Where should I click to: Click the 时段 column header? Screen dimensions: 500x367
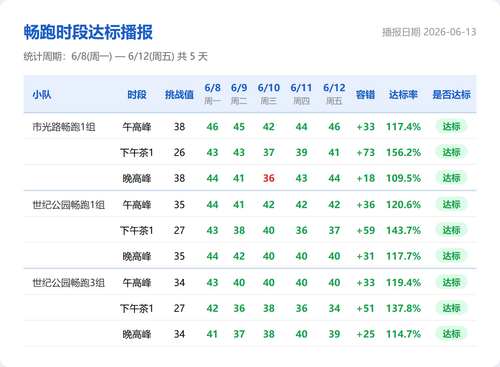pyautogui.click(x=137, y=95)
